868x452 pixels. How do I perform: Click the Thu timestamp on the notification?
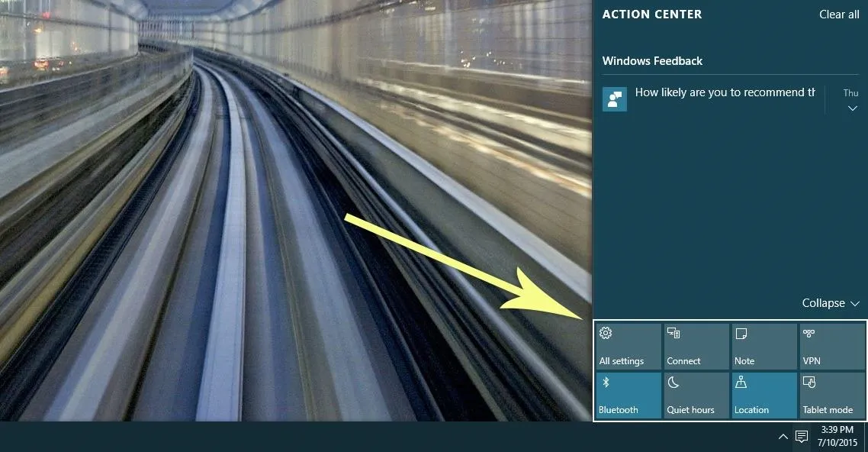851,93
